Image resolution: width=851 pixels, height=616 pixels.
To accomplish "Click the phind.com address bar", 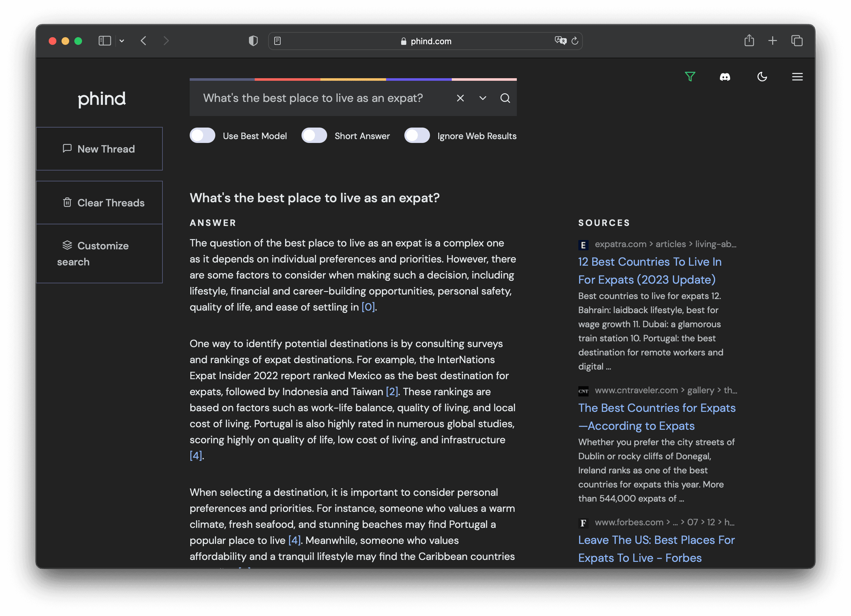I will tap(425, 41).
